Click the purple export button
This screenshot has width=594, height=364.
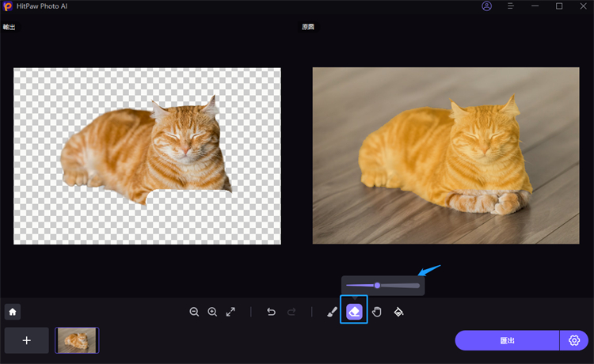point(507,340)
